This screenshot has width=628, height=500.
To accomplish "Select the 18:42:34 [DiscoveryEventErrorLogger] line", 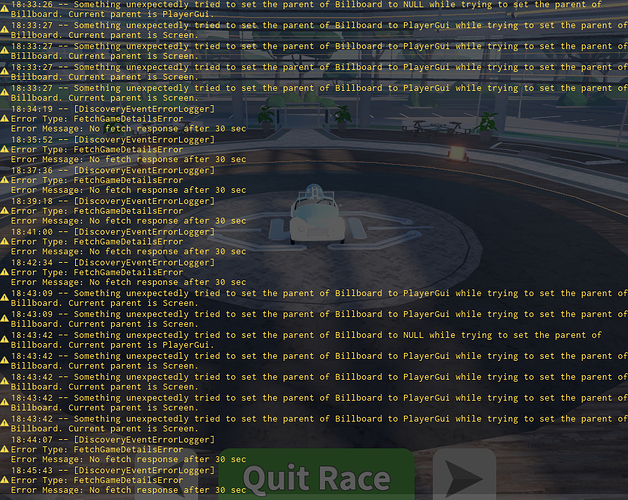I will pyautogui.click(x=113, y=263).
